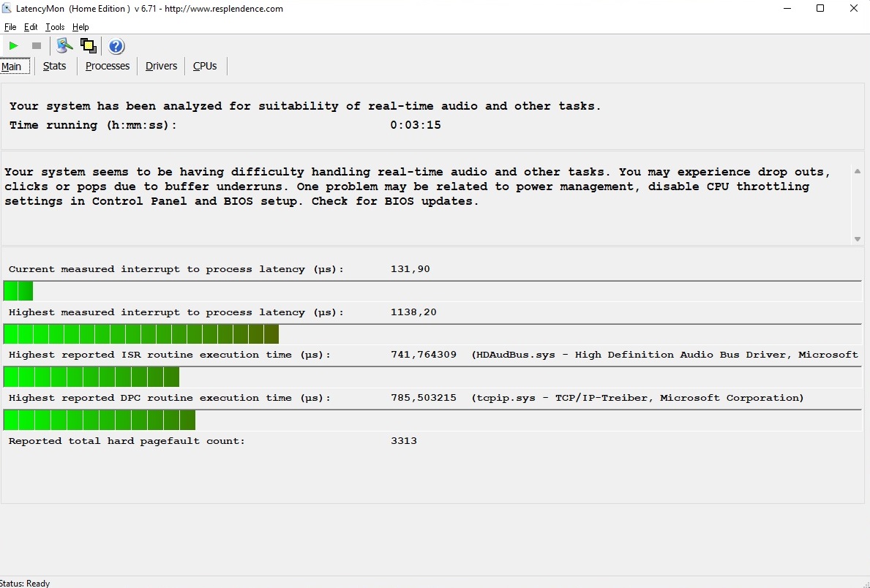Image resolution: width=870 pixels, height=588 pixels.
Task: Open the File menu
Action: [x=10, y=27]
